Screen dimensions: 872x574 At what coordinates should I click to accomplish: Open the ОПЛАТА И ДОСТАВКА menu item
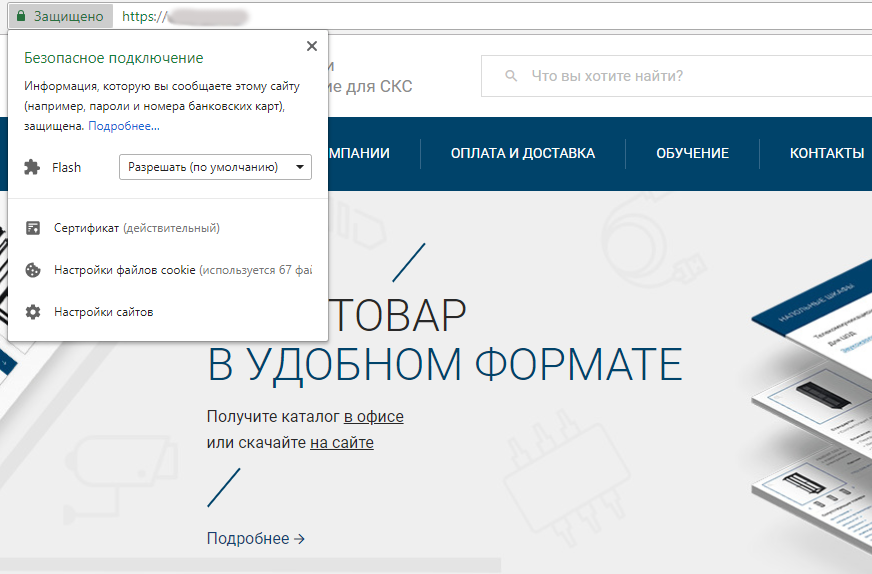522,153
